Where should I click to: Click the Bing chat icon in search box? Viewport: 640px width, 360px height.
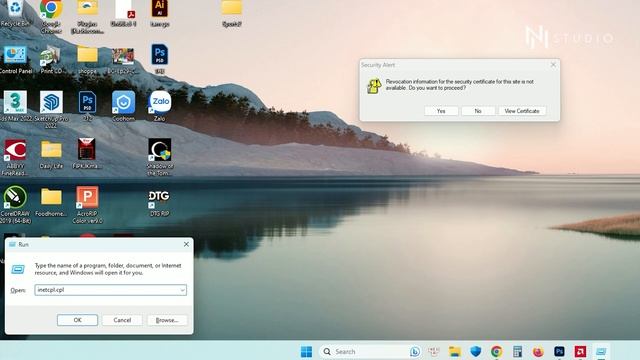pos(415,351)
